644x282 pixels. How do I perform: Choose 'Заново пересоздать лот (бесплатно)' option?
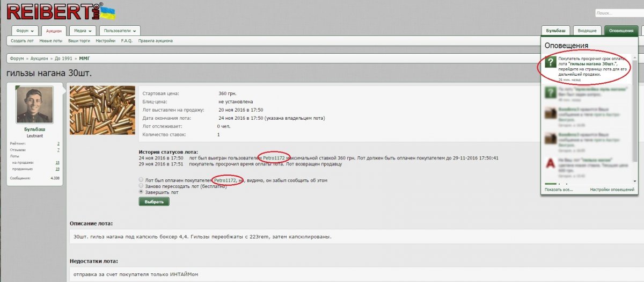pos(141,186)
